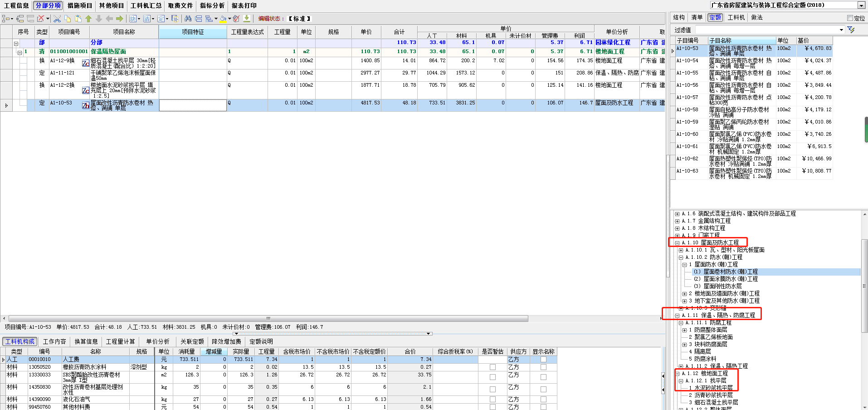Screen dimensions: 868x410
Task: Click the Paste clipboard icon
Action: click(x=78, y=19)
